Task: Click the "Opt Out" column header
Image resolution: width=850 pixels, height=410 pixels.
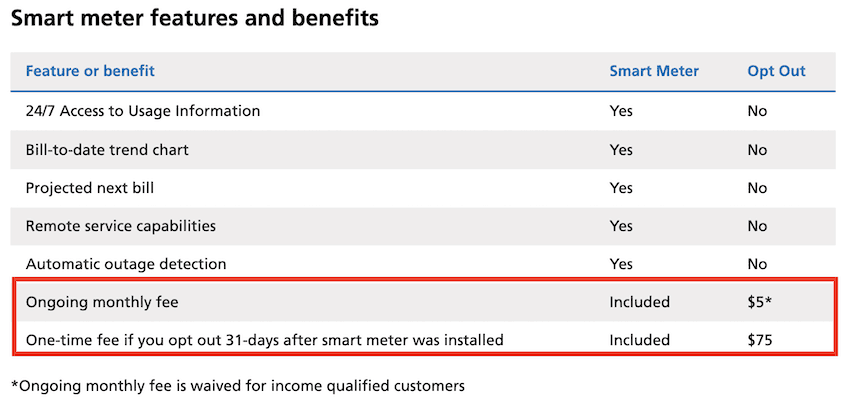Action: (x=776, y=71)
